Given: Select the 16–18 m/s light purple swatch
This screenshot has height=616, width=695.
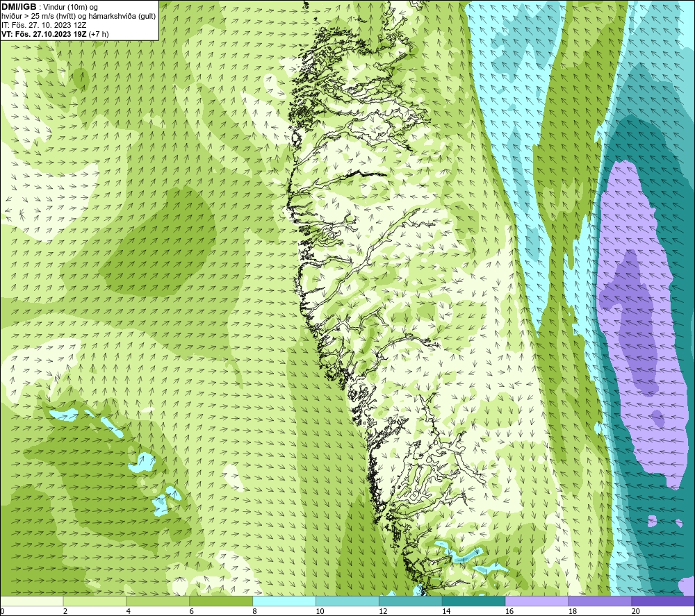Looking at the screenshot, I should tap(537, 601).
